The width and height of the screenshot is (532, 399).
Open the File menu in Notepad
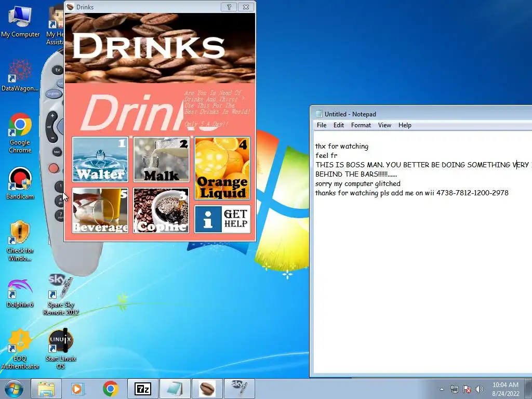(x=321, y=125)
